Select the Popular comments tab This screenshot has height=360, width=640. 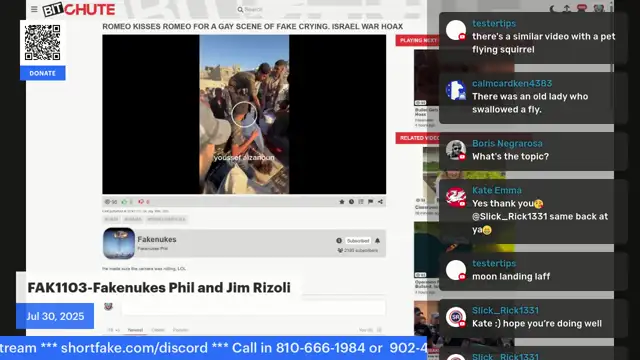pos(180,330)
